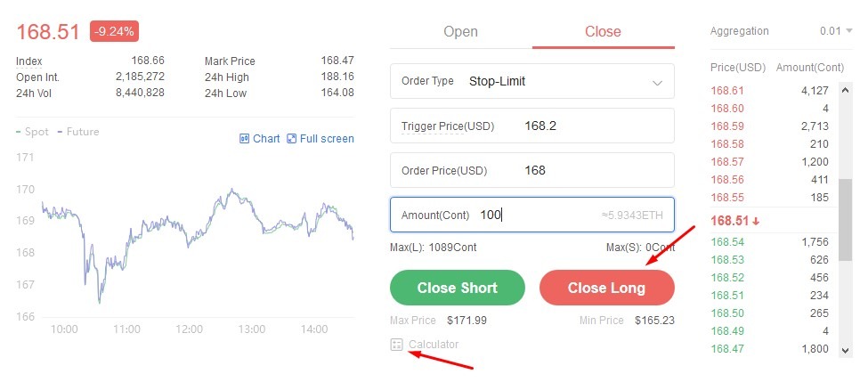
Task: Click the Chart icon above the graph
Action: point(244,138)
